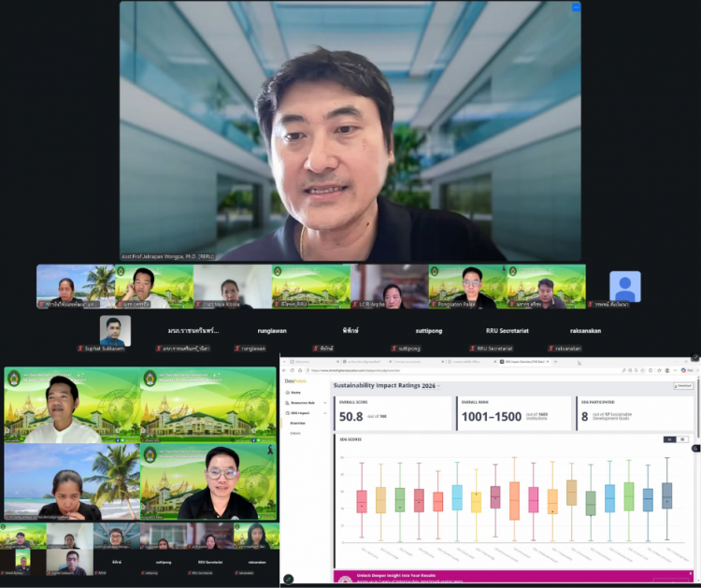Select Asst.Prof.Jakrapan Wongpa main speaker video
Viewport: 701px width, 588px height.
tap(350, 131)
